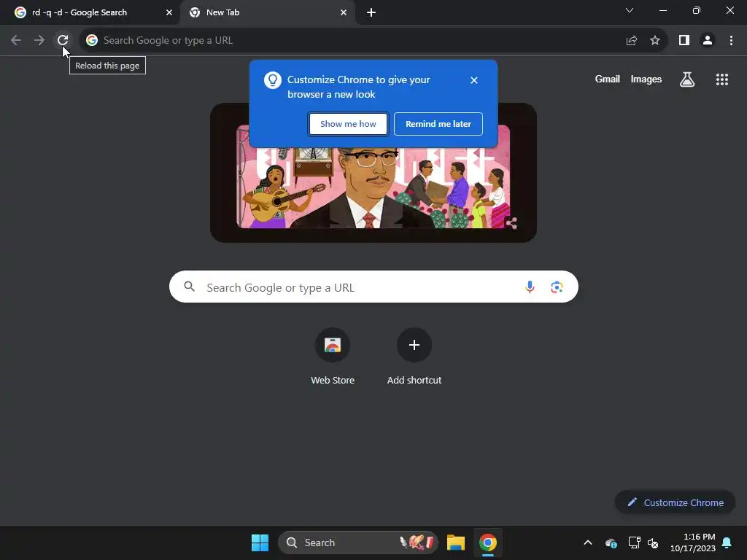Share the Google Doodle
747x560 pixels.
511,223
